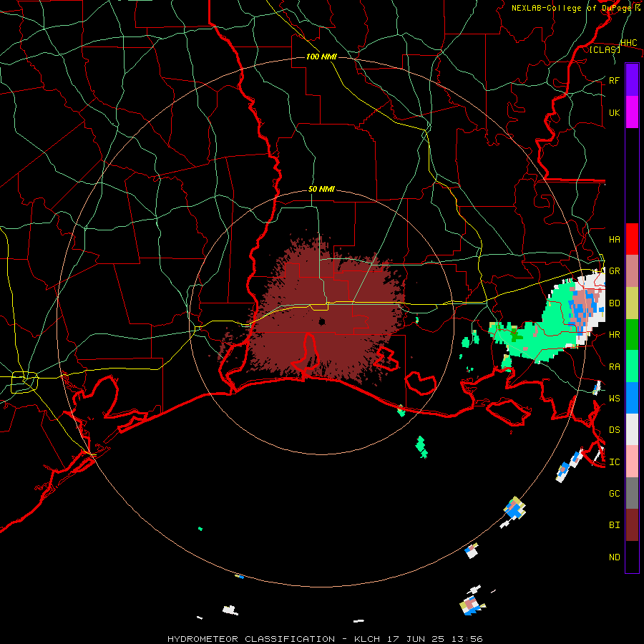Click the IC legend label
This screenshot has height=644, width=644.
pyautogui.click(x=614, y=462)
